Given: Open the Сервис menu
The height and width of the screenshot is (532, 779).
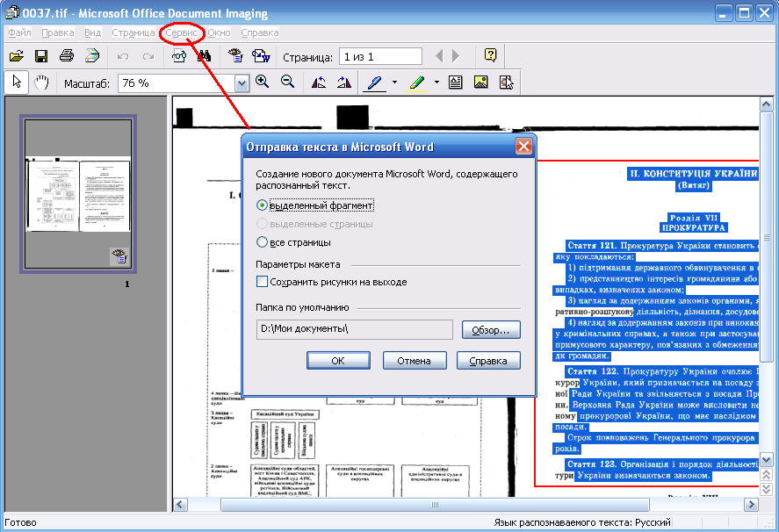Looking at the screenshot, I should pos(181,32).
